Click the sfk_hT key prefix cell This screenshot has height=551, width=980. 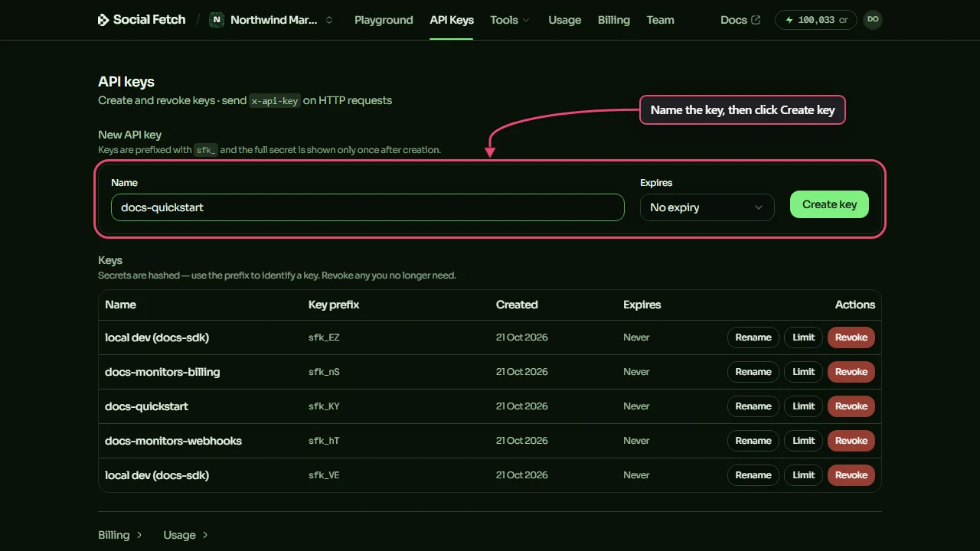click(324, 441)
